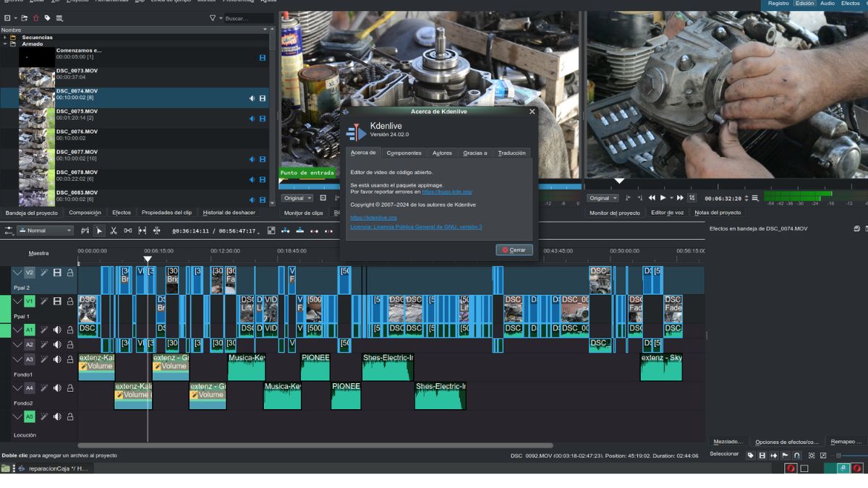Open the Traducción tab

point(512,153)
